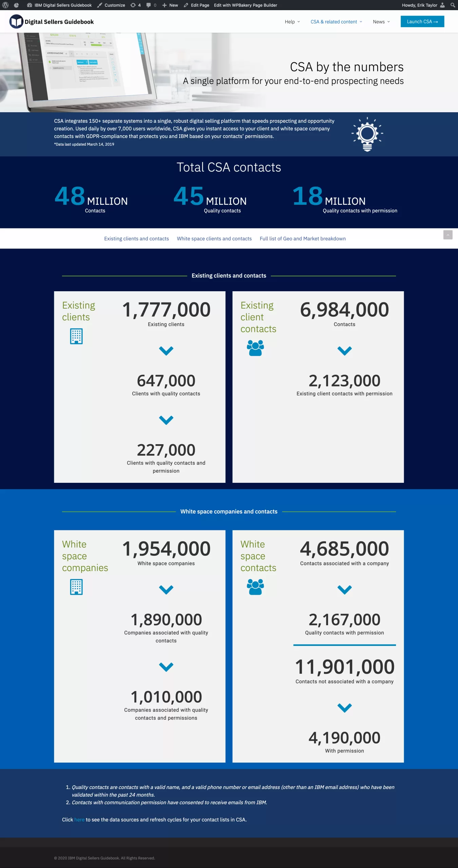Click the 1,010,000 companies with permissions value
This screenshot has height=868, width=458.
pos(166,697)
